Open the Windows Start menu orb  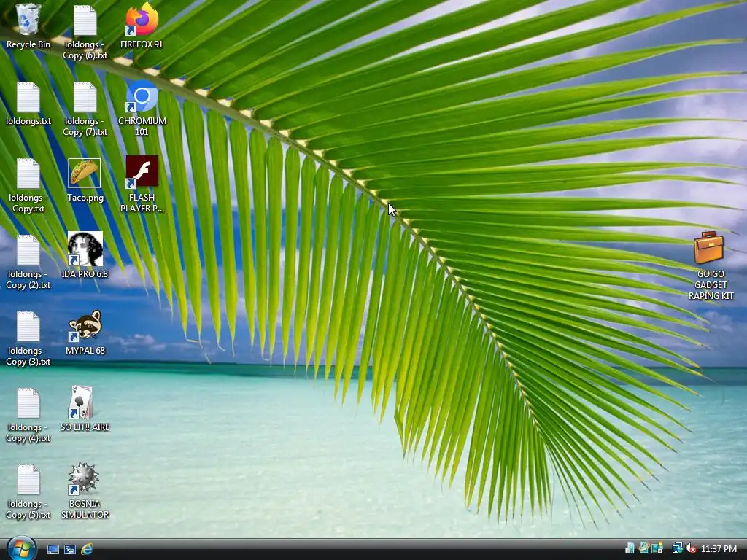[21, 548]
